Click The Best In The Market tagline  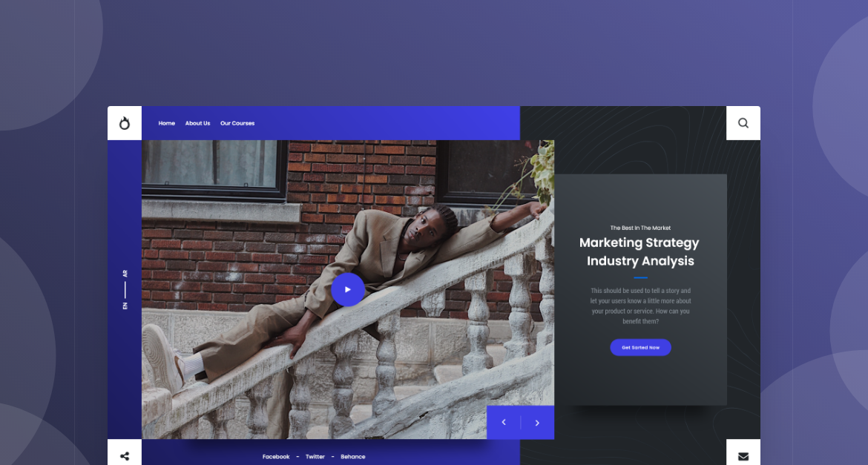pos(640,228)
